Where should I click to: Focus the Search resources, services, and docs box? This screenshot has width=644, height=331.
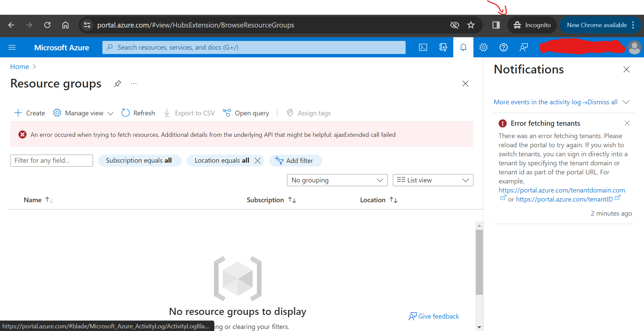point(254,47)
